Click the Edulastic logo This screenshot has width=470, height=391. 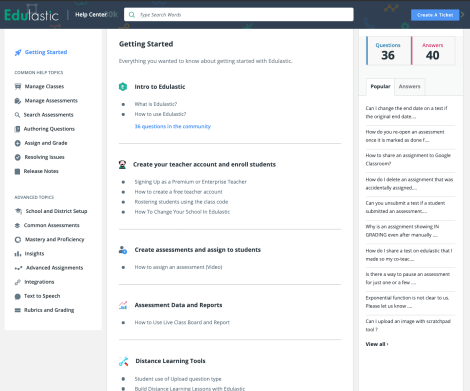31,15
